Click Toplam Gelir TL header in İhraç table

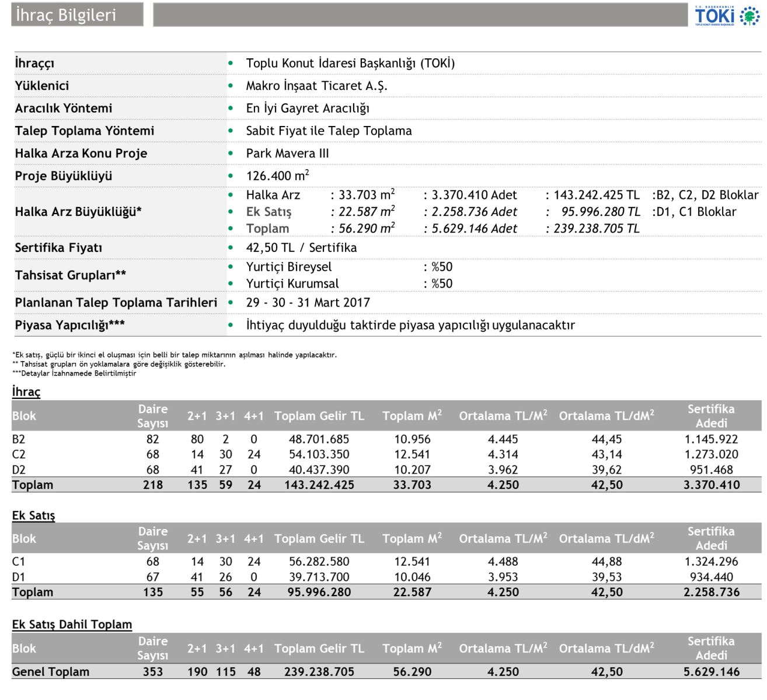[x=319, y=416]
